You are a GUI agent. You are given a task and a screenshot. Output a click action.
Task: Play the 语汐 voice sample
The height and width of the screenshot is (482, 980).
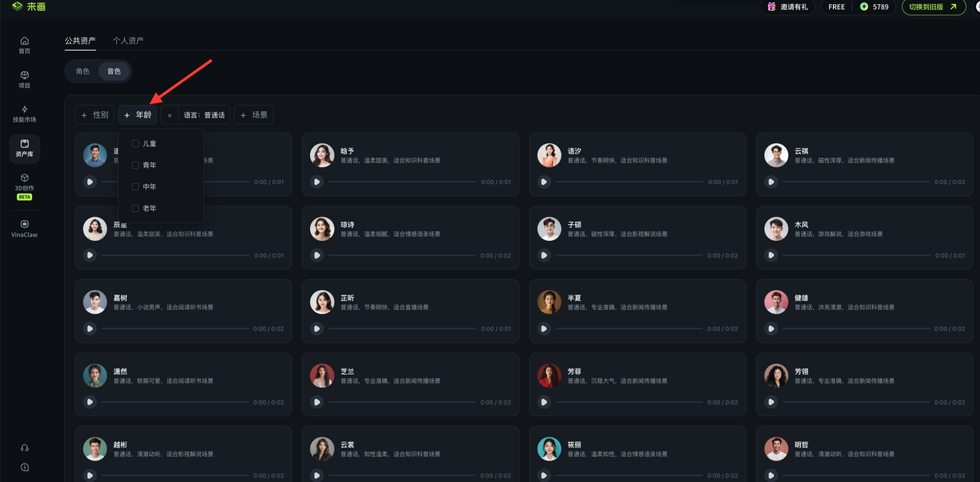[544, 182]
